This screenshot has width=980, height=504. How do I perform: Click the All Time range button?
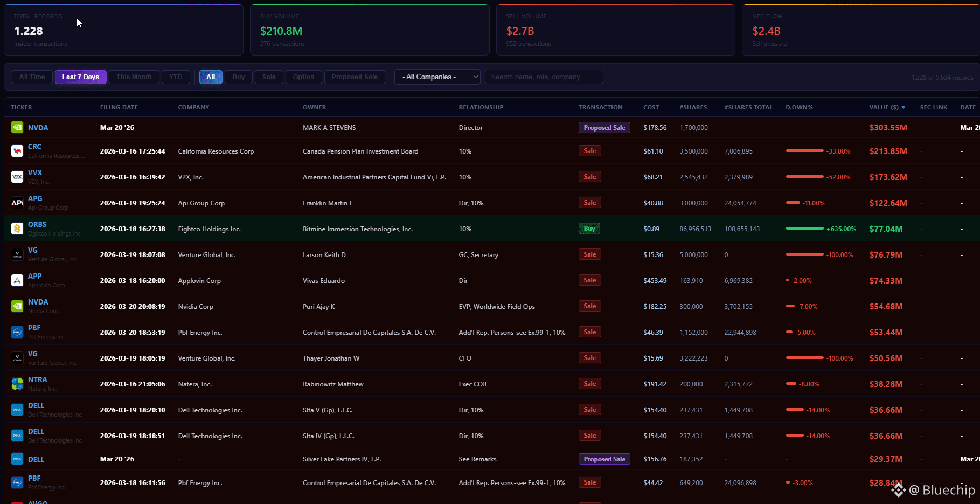pyautogui.click(x=32, y=77)
